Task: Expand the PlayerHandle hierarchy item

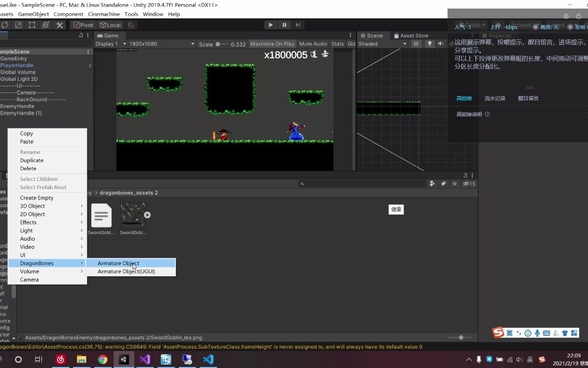Action: 90,65
